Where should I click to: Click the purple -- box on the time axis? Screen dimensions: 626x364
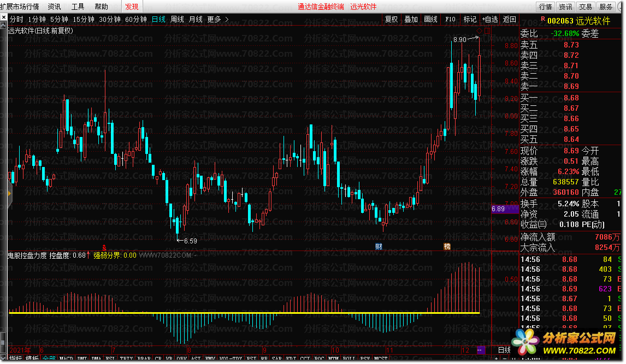[481, 350]
